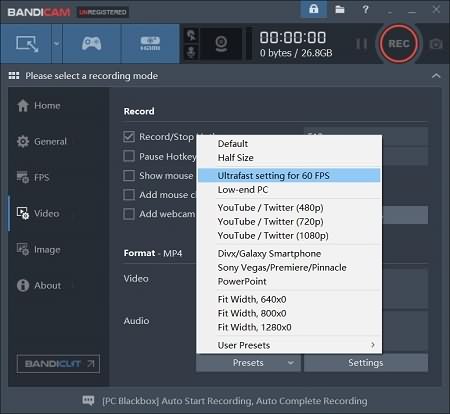Enable Add webcam overlay checkbox
Screen dimensions: 450x414
coord(129,214)
